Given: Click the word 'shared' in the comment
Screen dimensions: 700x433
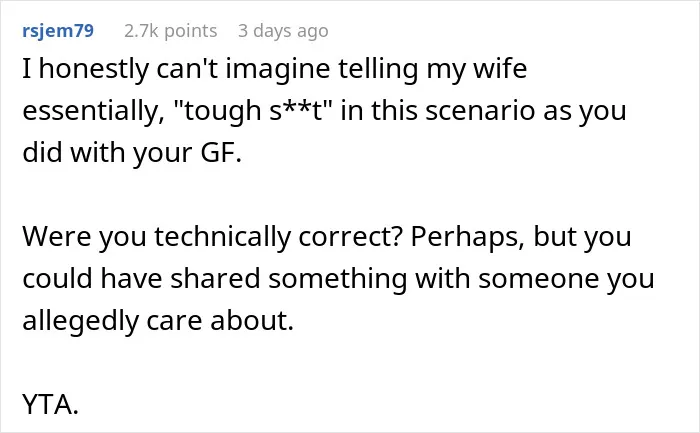Looking at the screenshot, I should (215, 279).
